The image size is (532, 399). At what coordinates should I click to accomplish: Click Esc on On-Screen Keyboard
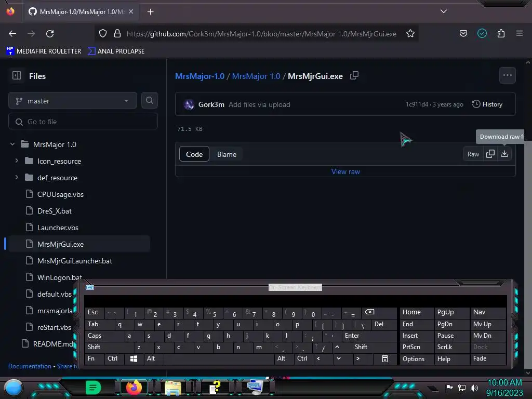[x=95, y=312]
